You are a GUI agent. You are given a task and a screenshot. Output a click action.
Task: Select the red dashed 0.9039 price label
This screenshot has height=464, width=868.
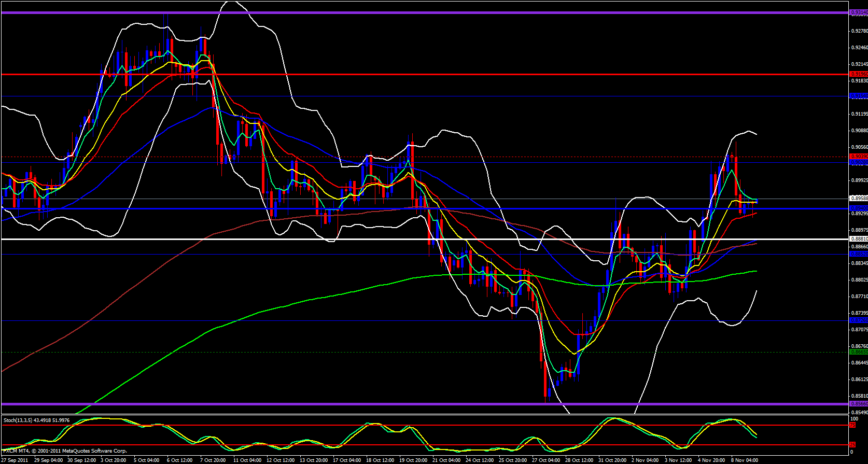(859, 156)
